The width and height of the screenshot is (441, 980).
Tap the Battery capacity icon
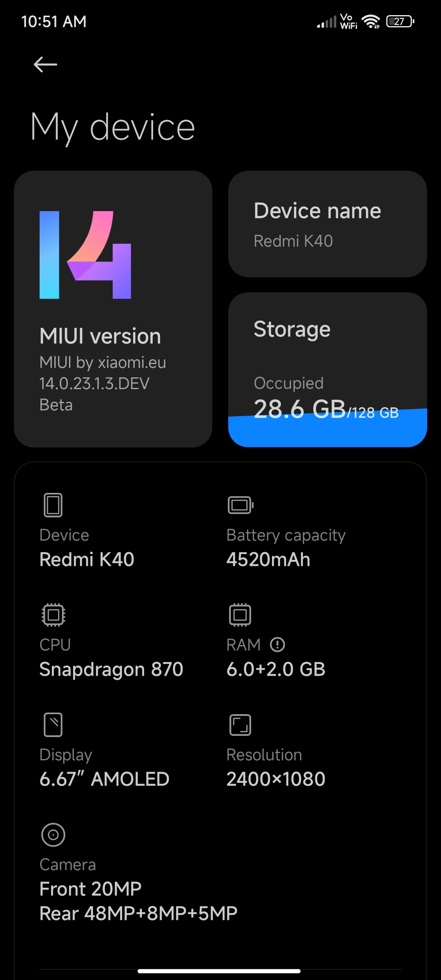241,505
